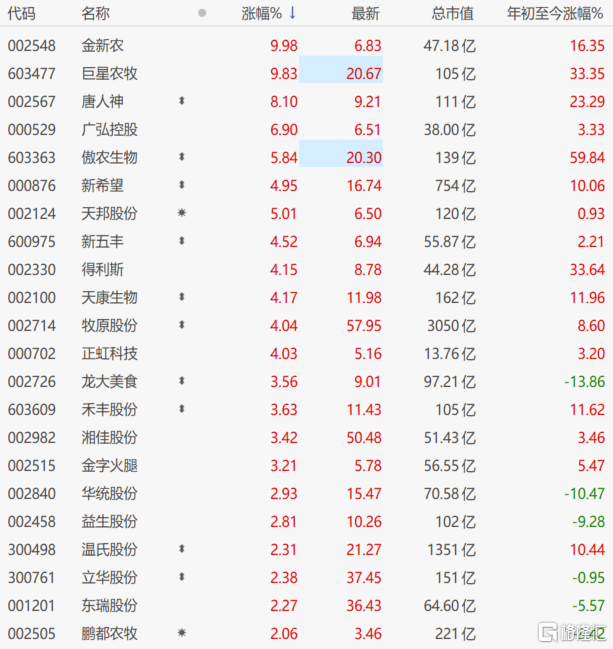Click stock code 002505
This screenshot has width=613, height=649.
(31, 634)
